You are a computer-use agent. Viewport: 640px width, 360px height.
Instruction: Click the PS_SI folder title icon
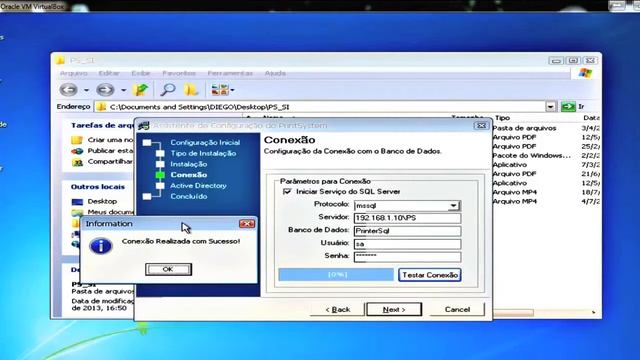click(60, 60)
